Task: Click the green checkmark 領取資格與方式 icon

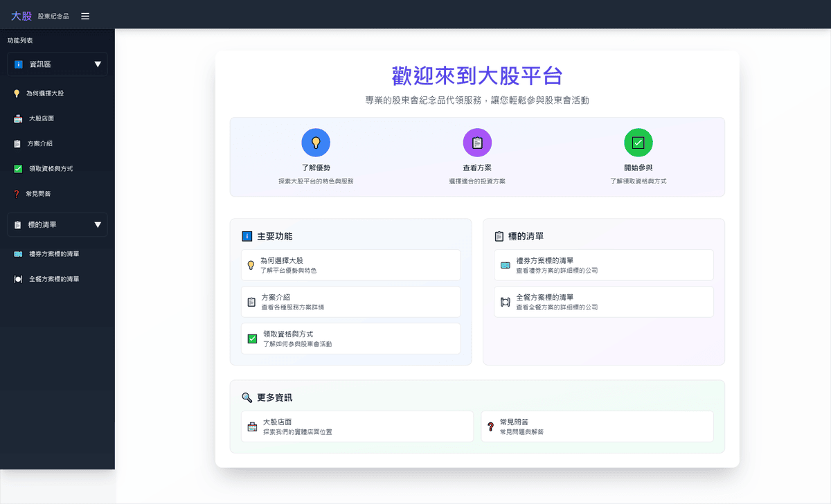Action: (17, 168)
